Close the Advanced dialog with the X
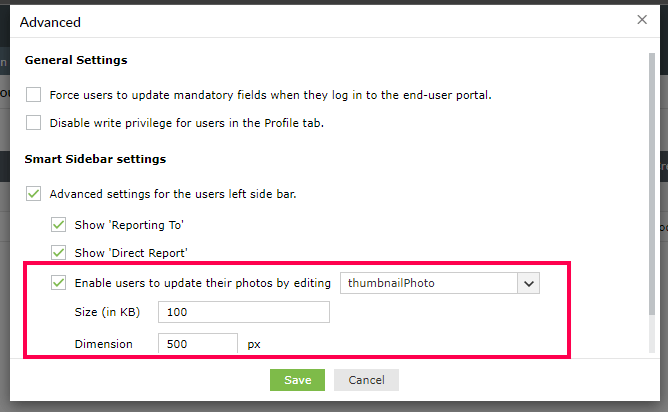Viewport: 668px width, 412px height. point(642,19)
